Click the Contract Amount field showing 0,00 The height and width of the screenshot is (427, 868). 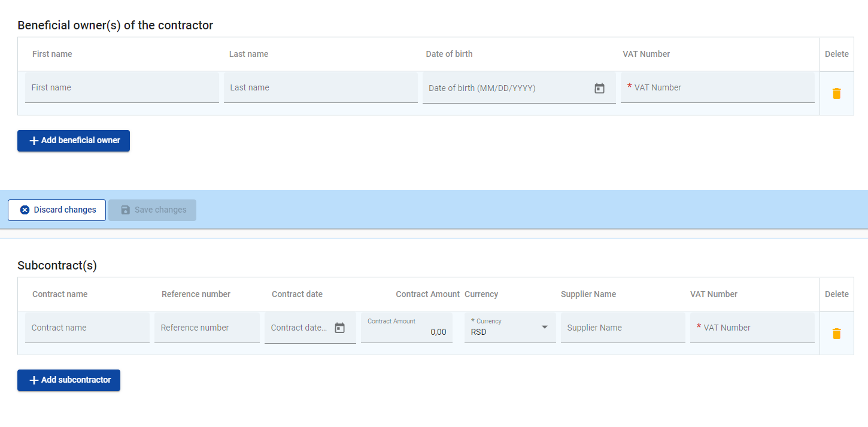point(407,331)
